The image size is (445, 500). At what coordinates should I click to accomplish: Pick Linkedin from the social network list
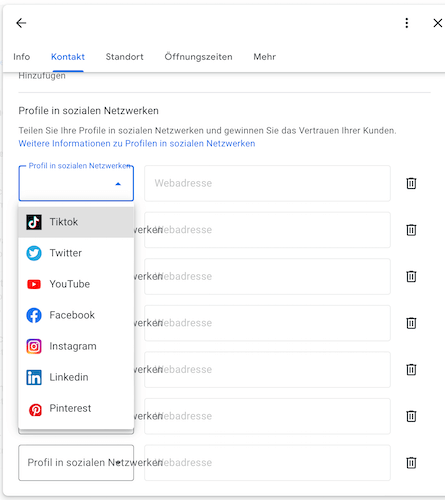click(x=76, y=377)
